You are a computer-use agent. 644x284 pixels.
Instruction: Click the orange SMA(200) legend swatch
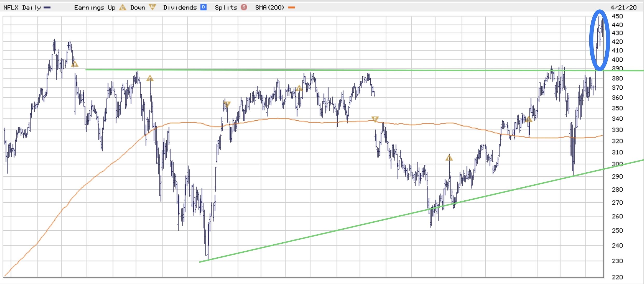coord(292,8)
